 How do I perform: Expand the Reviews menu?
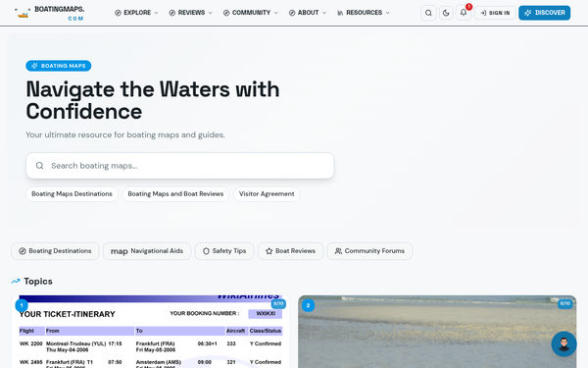tap(190, 13)
